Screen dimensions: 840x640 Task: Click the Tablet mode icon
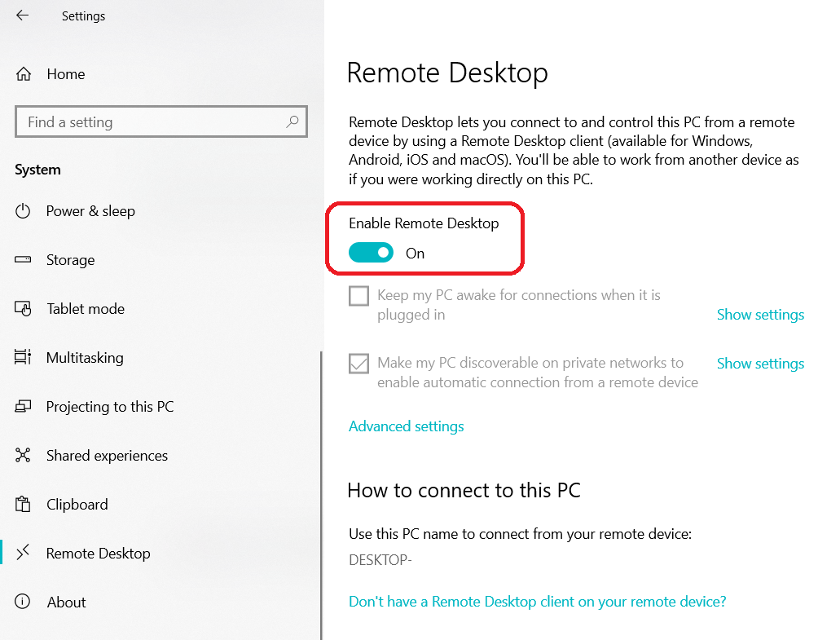pos(23,308)
